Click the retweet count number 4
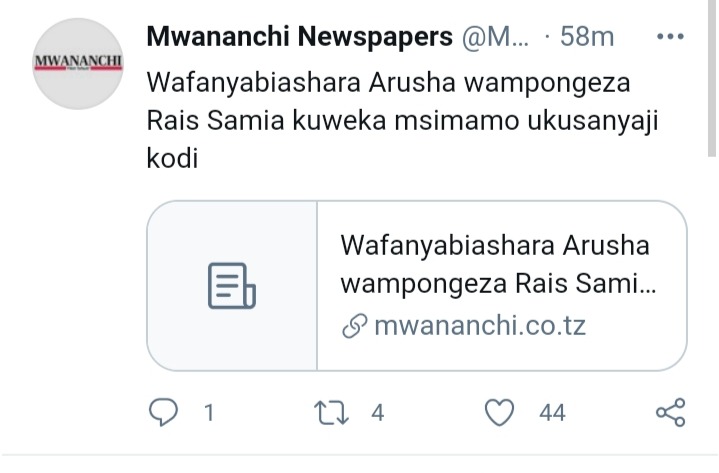Screen dimensions: 719x473 point(377,412)
